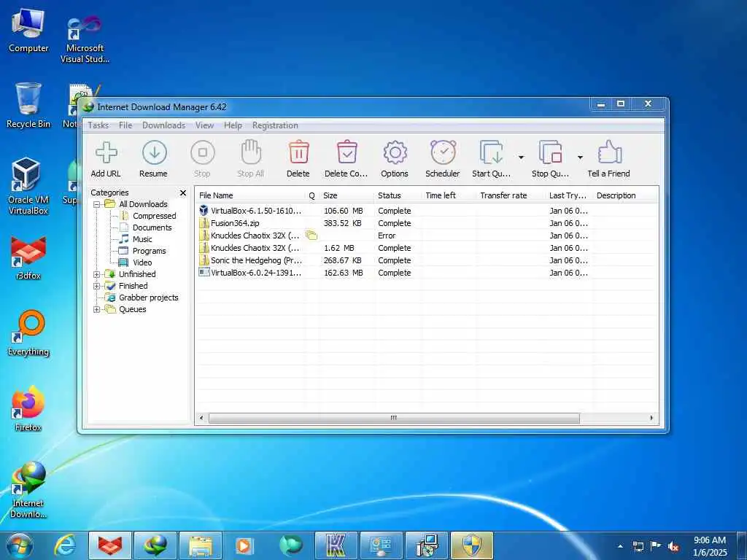Select the All Downloads folder
The width and height of the screenshot is (747, 560).
pyautogui.click(x=136, y=204)
